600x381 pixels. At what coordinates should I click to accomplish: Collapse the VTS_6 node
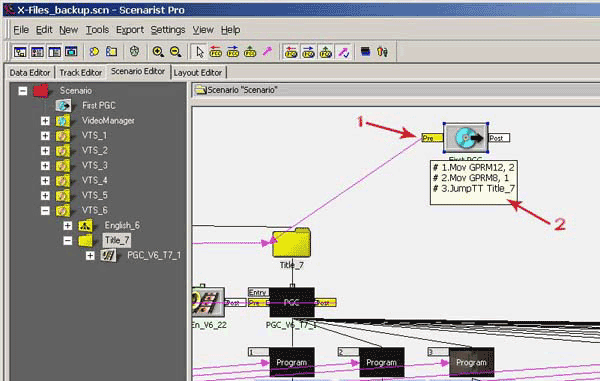coord(45,210)
